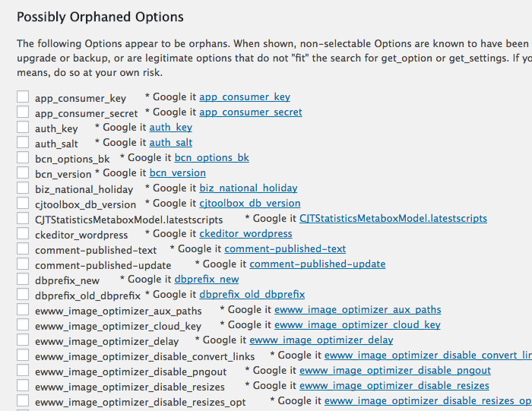The image size is (532, 411).
Task: Tick the ewww_image_optimizer_delay checkbox
Action: [x=23, y=340]
